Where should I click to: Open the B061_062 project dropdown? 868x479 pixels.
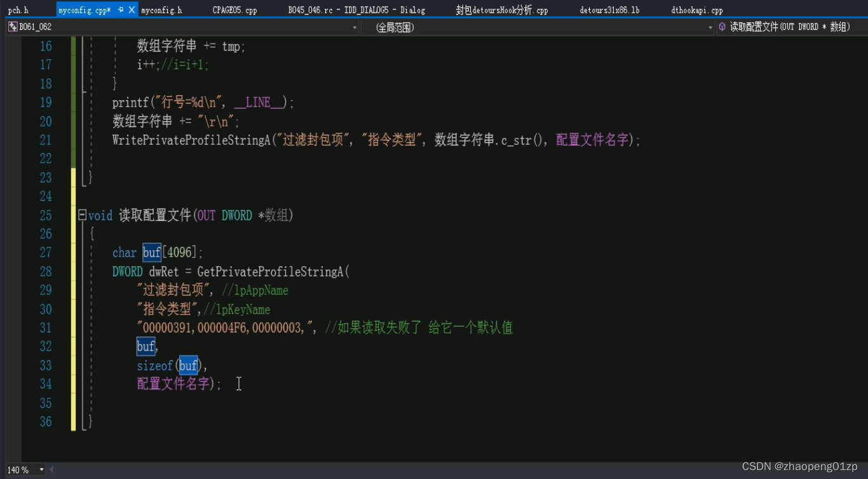(355, 27)
